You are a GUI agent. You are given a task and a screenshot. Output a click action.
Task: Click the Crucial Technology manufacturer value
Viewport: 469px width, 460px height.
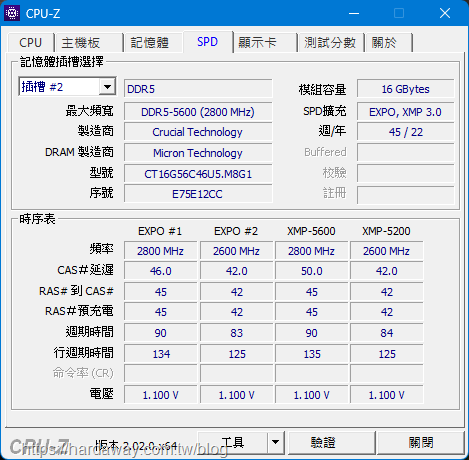198,132
